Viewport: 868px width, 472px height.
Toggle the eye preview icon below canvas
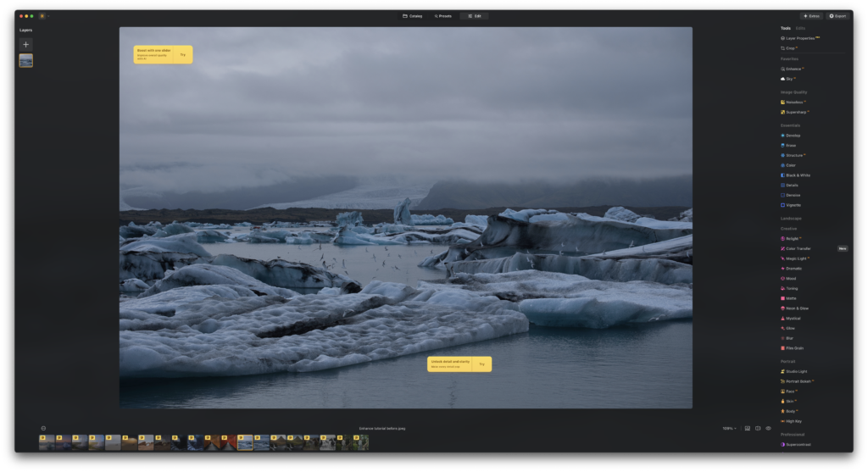[768, 428]
